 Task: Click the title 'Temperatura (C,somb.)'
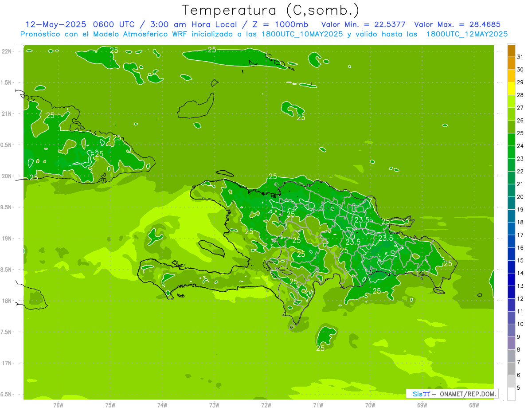(271, 10)
